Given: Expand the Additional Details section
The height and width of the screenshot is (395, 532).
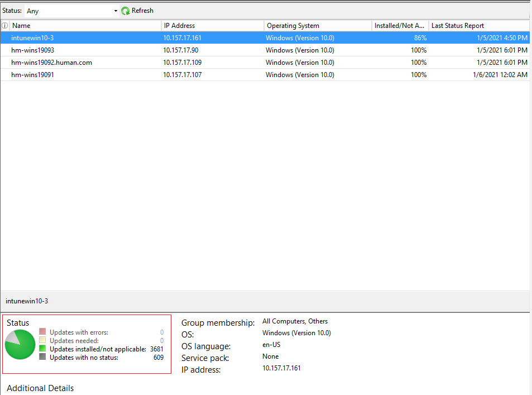Looking at the screenshot, I should coord(39,388).
